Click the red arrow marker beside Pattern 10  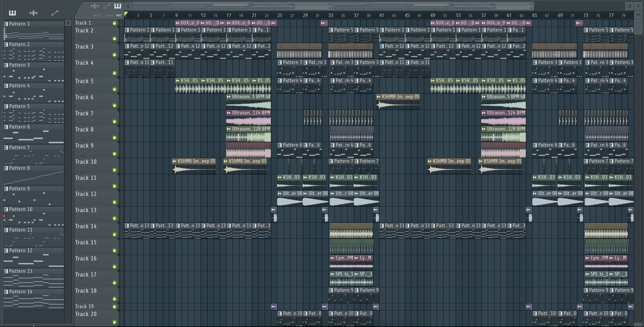pos(5,216)
